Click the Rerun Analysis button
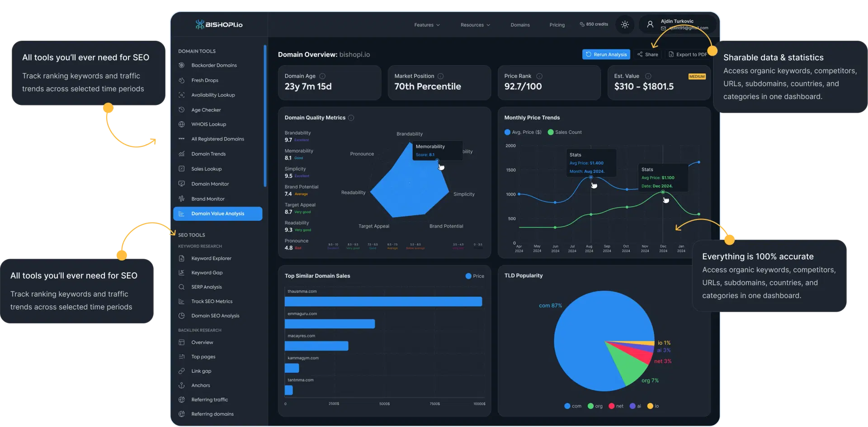This screenshot has height=427, width=868. pos(607,54)
